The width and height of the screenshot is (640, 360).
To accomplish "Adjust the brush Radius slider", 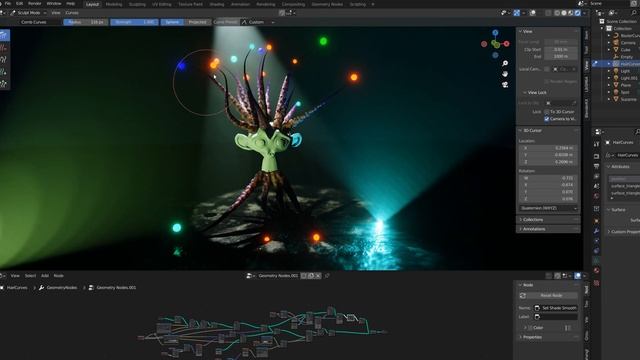I will click(86, 22).
